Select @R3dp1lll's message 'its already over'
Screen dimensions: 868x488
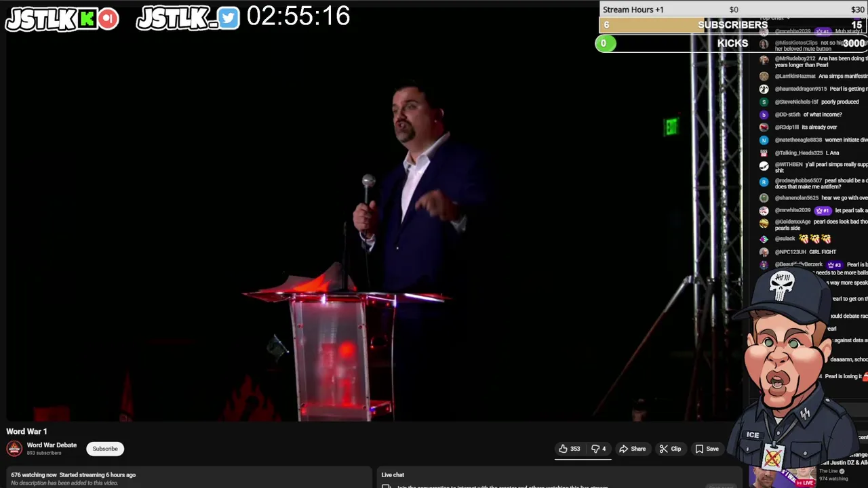pyautogui.click(x=819, y=127)
